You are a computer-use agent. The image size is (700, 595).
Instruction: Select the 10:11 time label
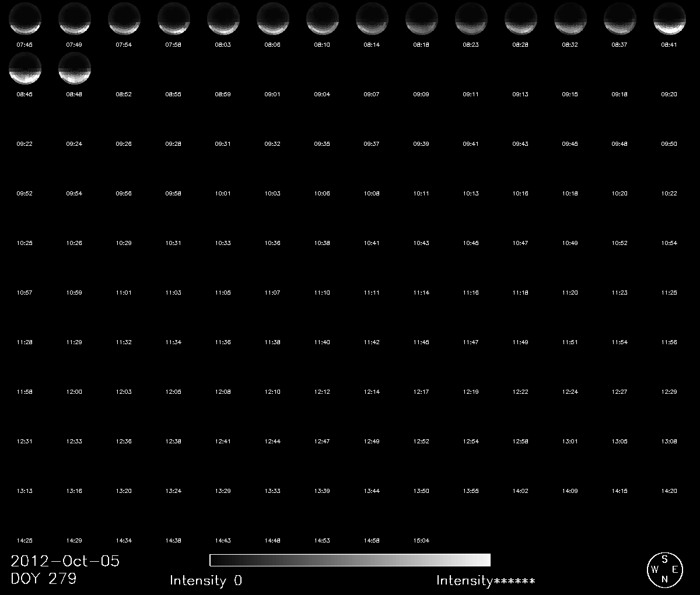point(421,193)
